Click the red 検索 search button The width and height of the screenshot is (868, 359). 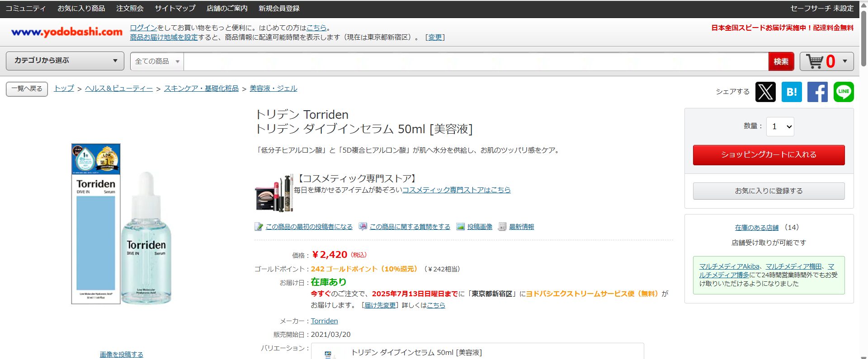coord(781,61)
